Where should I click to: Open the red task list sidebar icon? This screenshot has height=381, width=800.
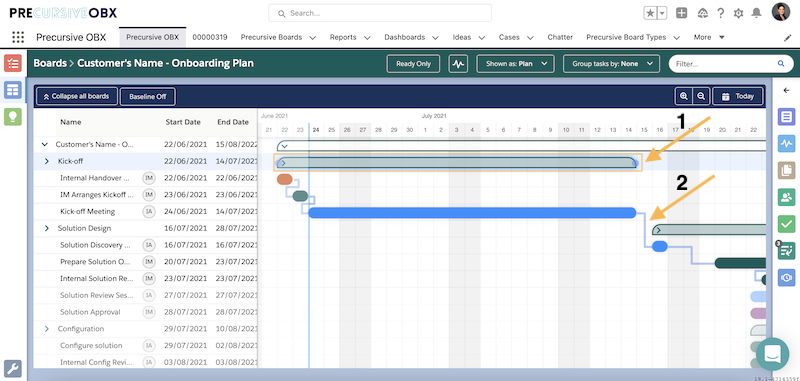point(13,63)
